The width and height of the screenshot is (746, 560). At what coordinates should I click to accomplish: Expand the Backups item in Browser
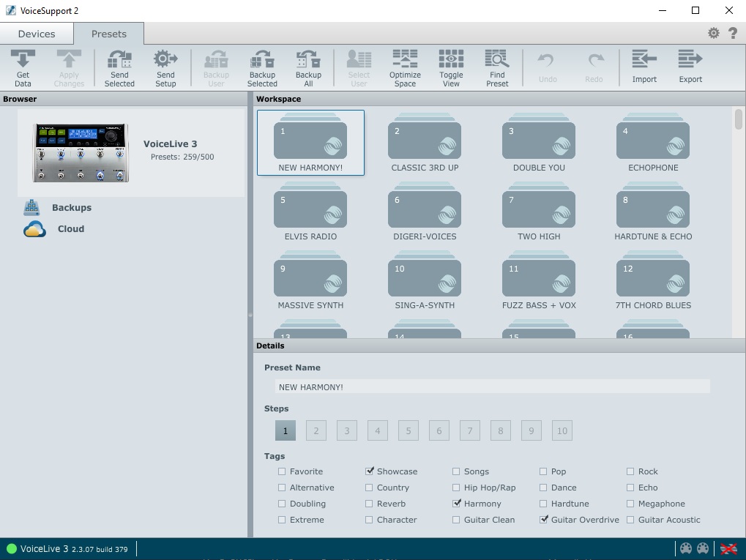click(x=71, y=208)
